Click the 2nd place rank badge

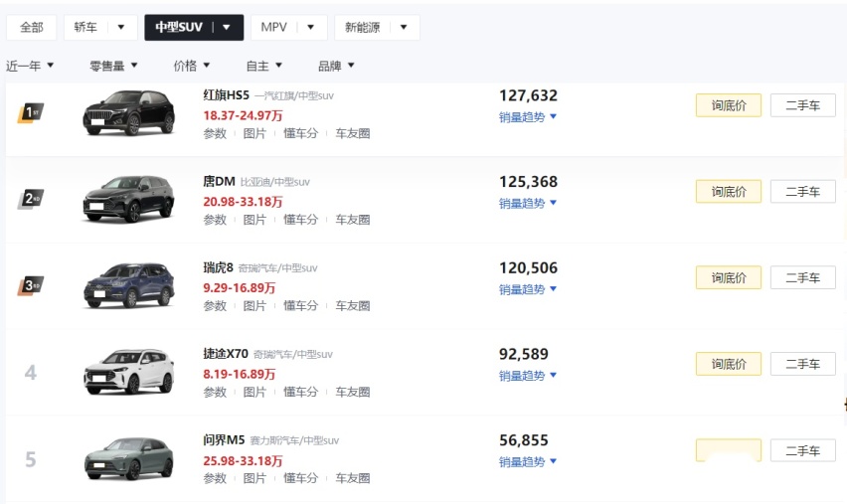point(30,199)
